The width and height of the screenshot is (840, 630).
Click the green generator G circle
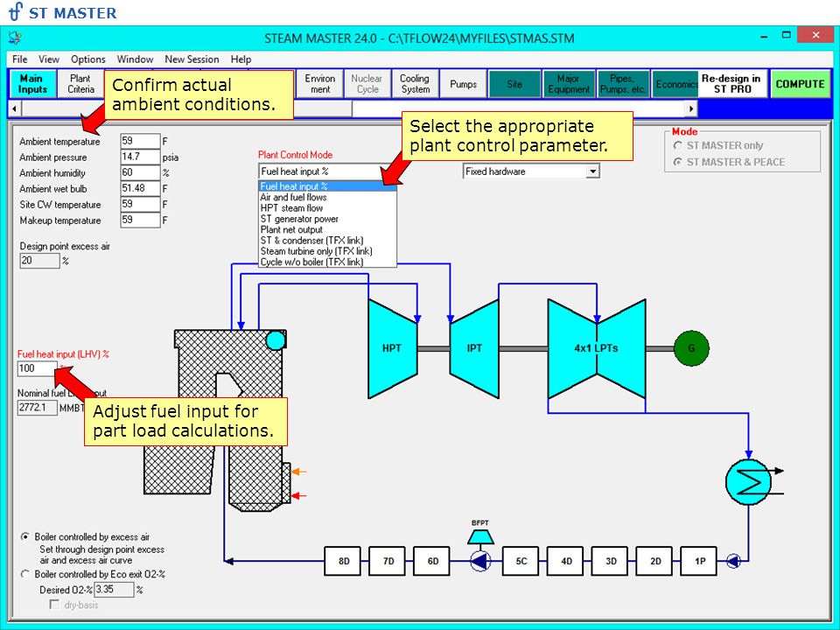pos(691,348)
